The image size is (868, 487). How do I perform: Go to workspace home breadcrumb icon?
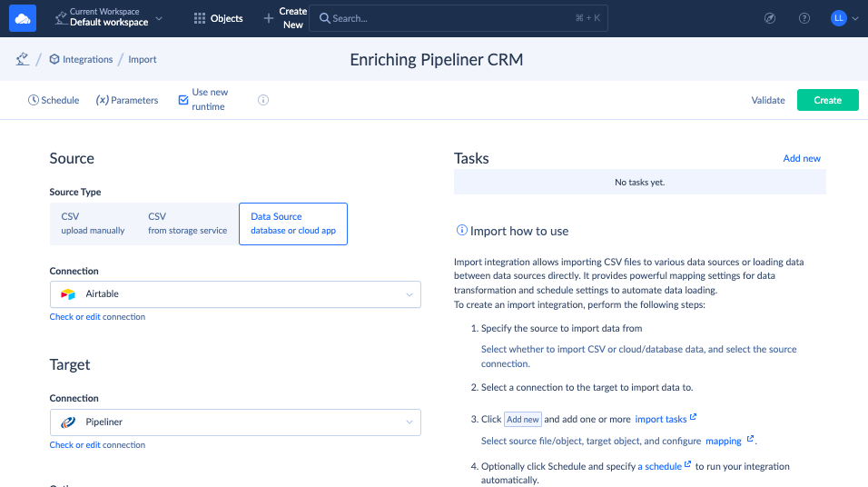pyautogui.click(x=22, y=59)
